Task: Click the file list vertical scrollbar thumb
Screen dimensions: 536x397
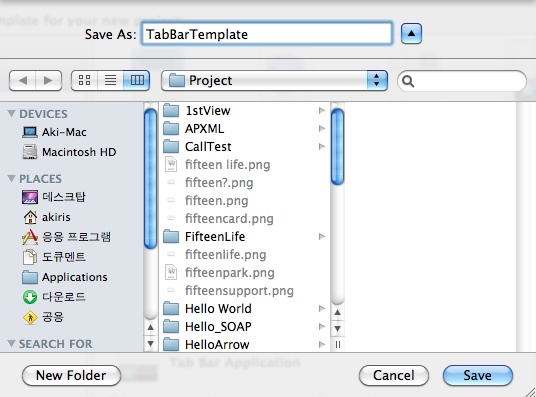Action: coord(337,146)
